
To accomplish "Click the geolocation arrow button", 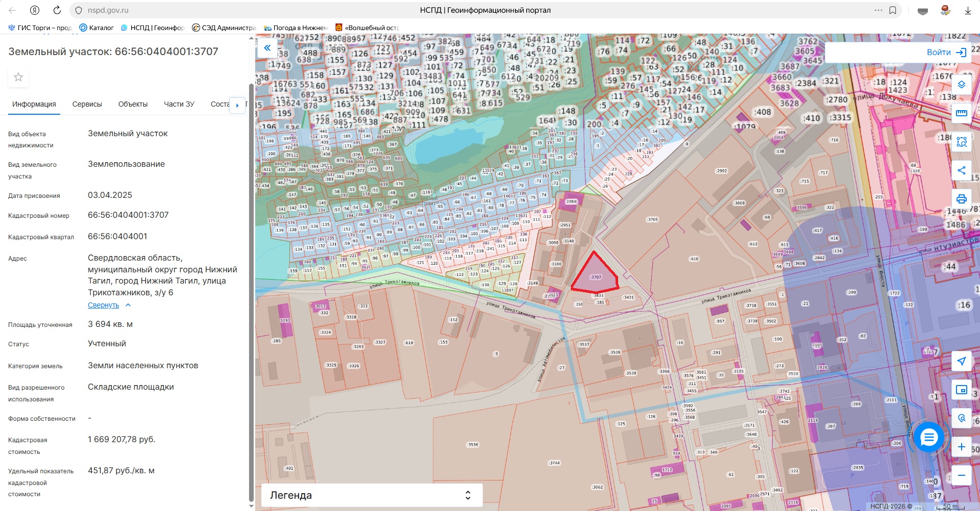I will pos(961,361).
